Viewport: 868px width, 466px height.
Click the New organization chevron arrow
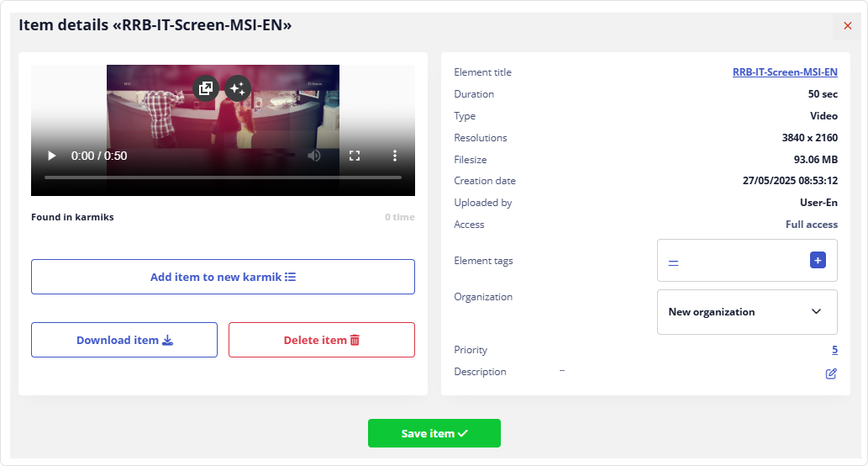coord(816,312)
